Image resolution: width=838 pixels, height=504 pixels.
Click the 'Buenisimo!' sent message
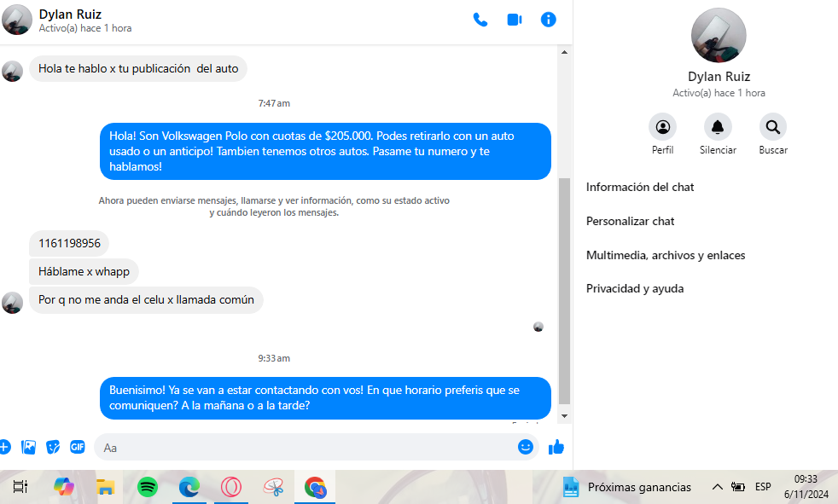click(325, 397)
